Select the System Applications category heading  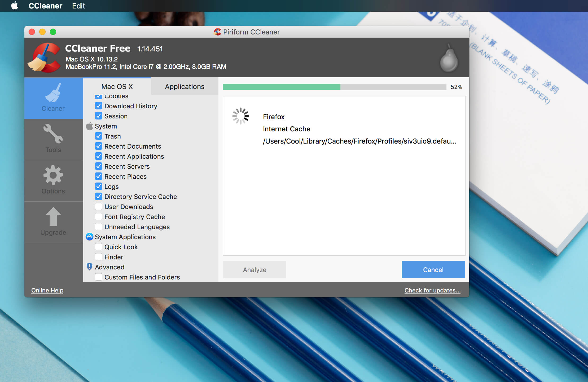click(125, 237)
